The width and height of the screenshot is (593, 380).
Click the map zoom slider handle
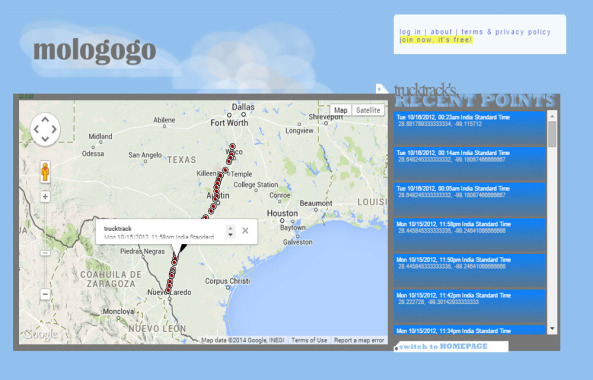[x=45, y=253]
